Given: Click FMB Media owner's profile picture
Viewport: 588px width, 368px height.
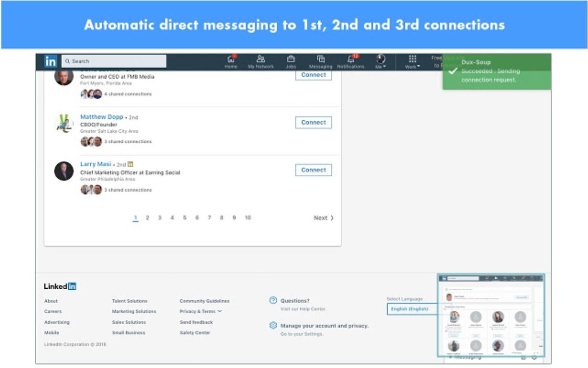Looking at the screenshot, I should [64, 77].
